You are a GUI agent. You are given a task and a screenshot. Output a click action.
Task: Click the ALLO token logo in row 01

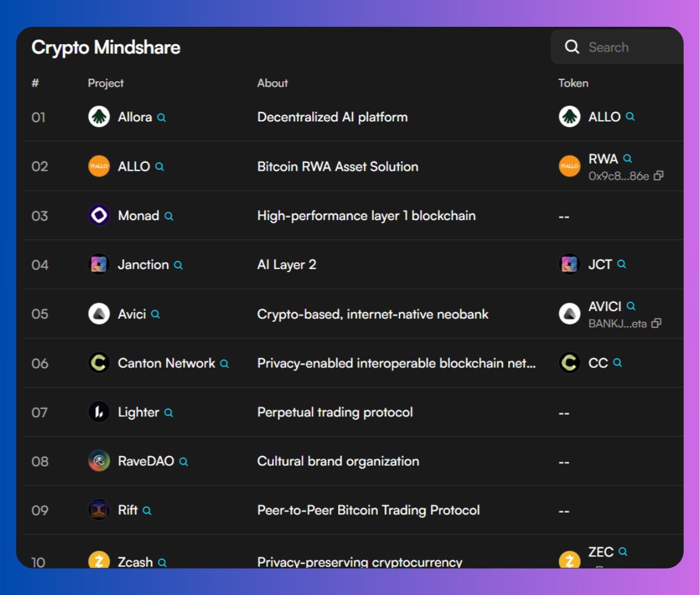[569, 117]
